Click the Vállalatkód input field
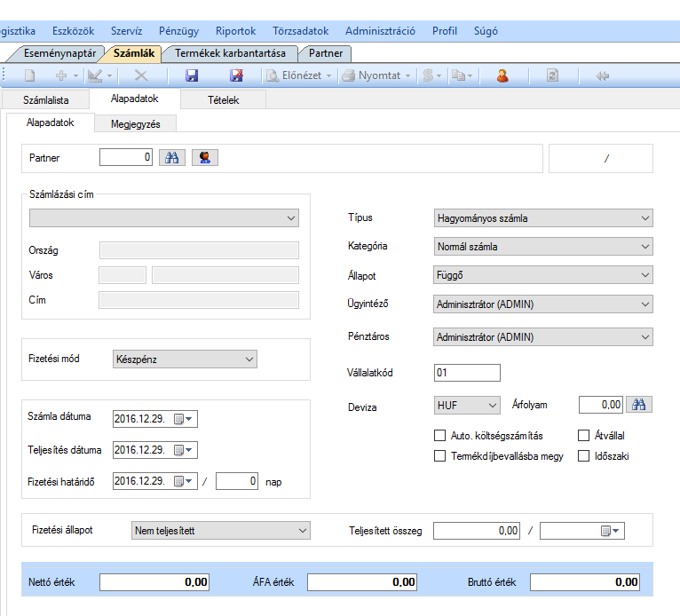The image size is (680, 616). pyautogui.click(x=467, y=373)
